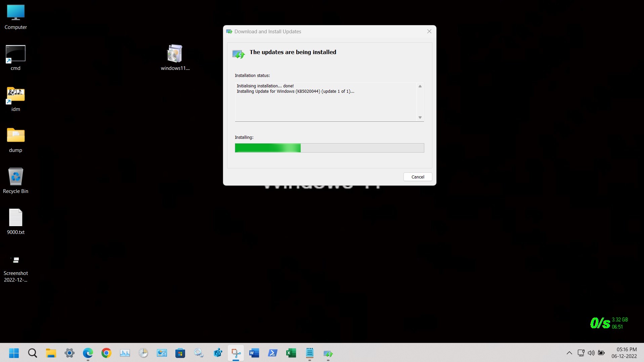644x362 pixels.
Task: Launch Microsoft Edge from taskbar
Action: [x=88, y=353]
